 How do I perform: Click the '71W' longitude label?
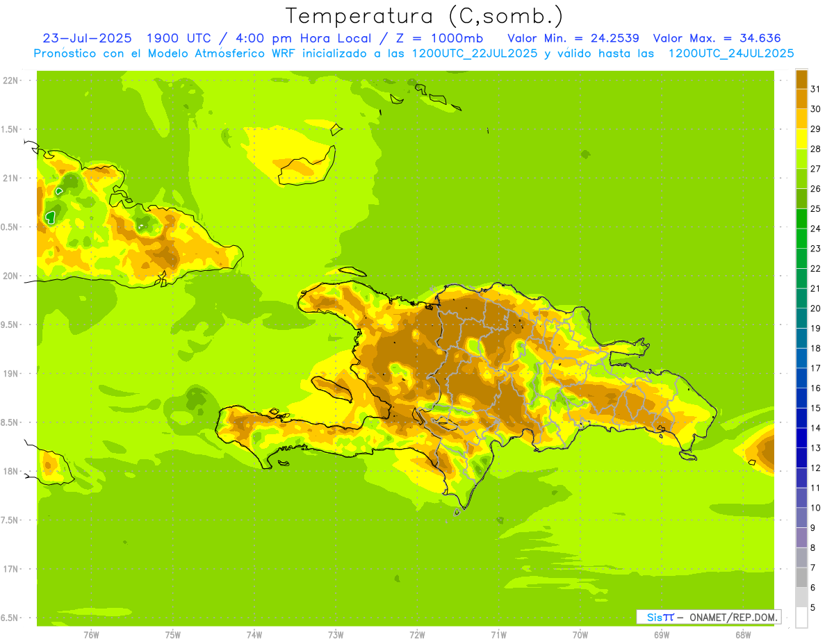click(498, 635)
